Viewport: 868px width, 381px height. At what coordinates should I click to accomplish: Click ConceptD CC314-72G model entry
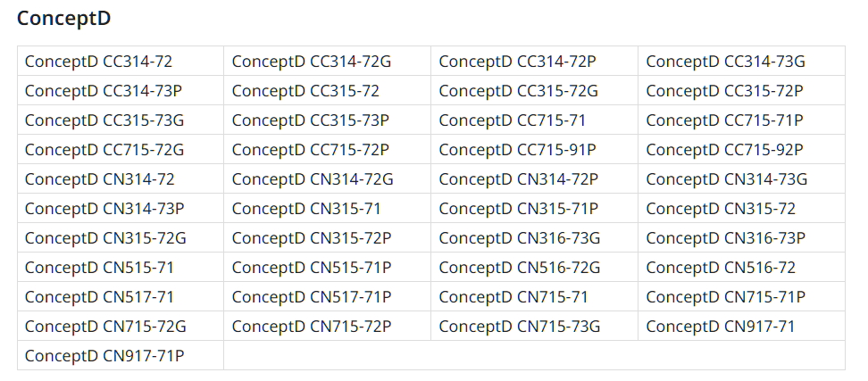327,61
